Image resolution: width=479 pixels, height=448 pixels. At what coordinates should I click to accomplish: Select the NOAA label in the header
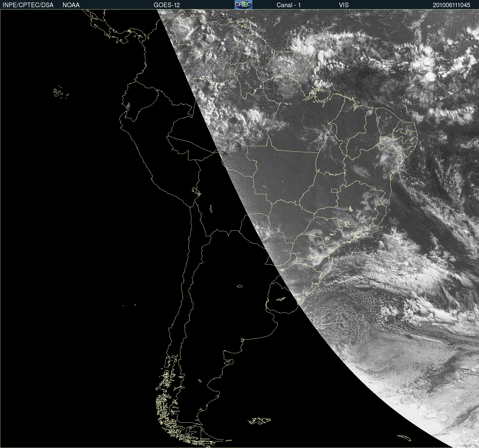click(71, 5)
